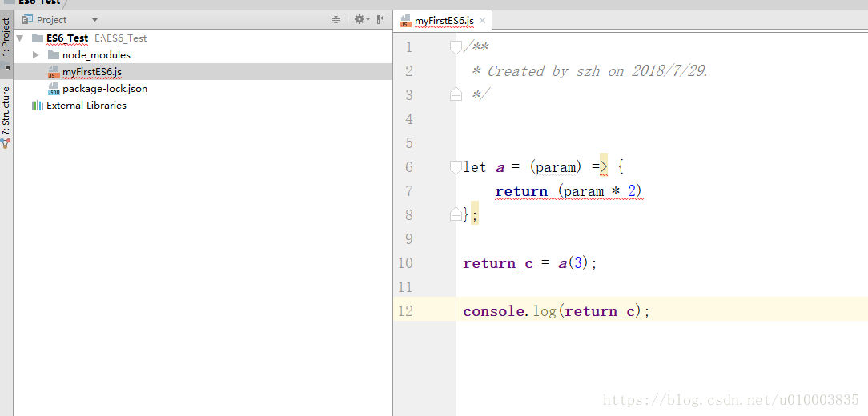Select External Libraries node

(x=86, y=105)
